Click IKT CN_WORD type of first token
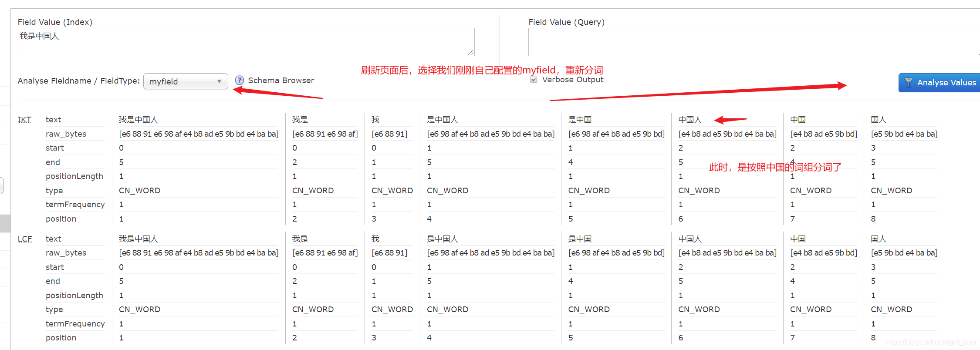Viewport: 980px width, 350px height. [140, 191]
